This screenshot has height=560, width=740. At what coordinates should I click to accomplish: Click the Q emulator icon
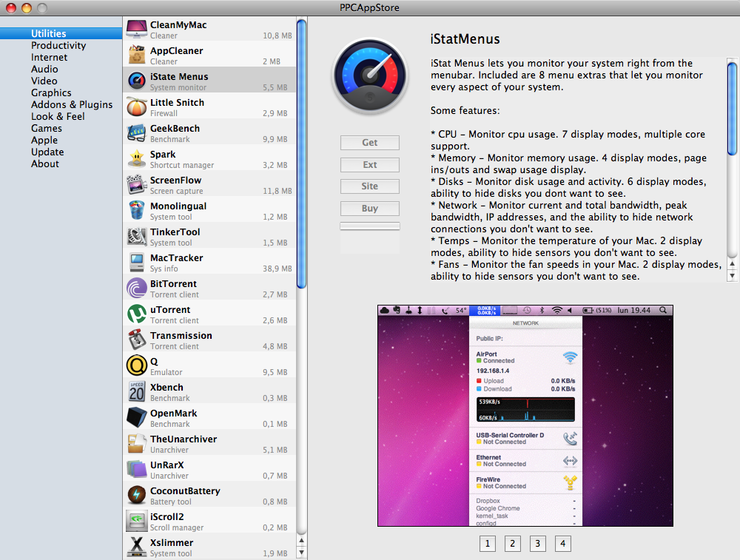[x=137, y=366]
